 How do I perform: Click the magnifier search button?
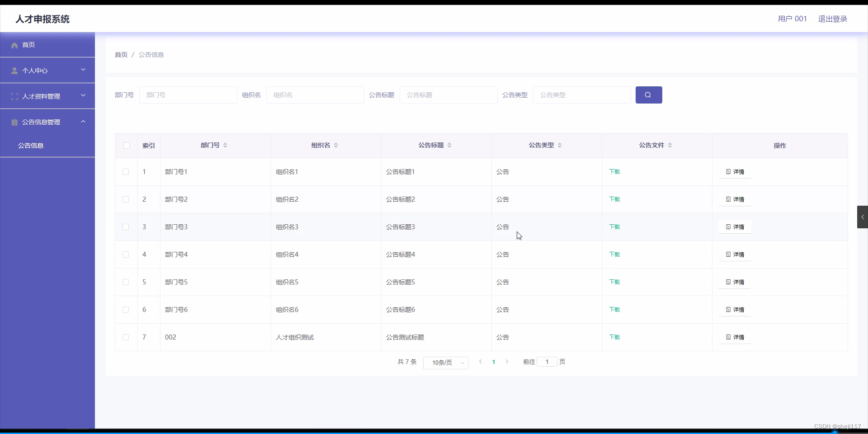(x=648, y=95)
